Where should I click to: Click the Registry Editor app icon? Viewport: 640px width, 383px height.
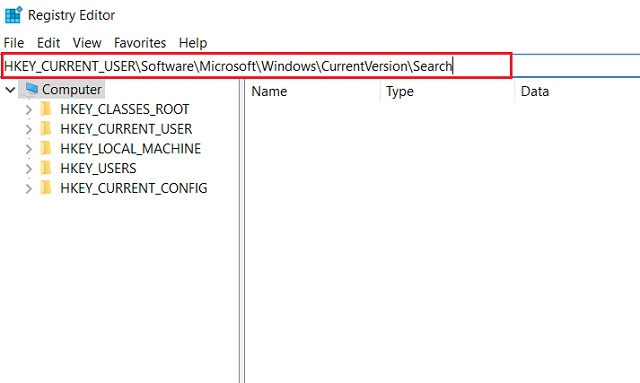13,15
